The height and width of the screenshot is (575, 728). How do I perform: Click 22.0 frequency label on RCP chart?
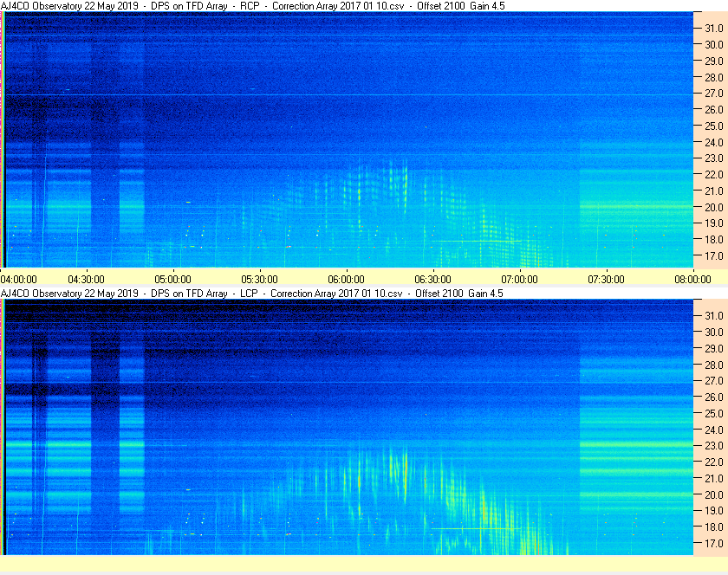click(714, 175)
